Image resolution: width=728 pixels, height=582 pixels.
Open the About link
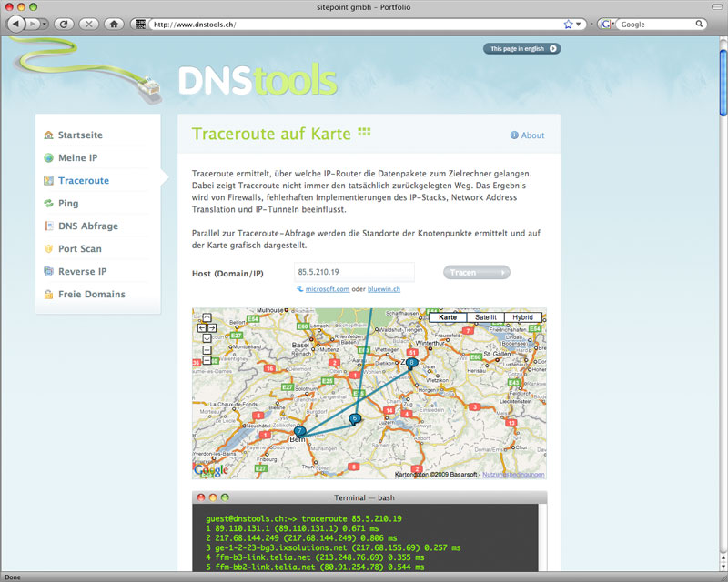coord(528,135)
